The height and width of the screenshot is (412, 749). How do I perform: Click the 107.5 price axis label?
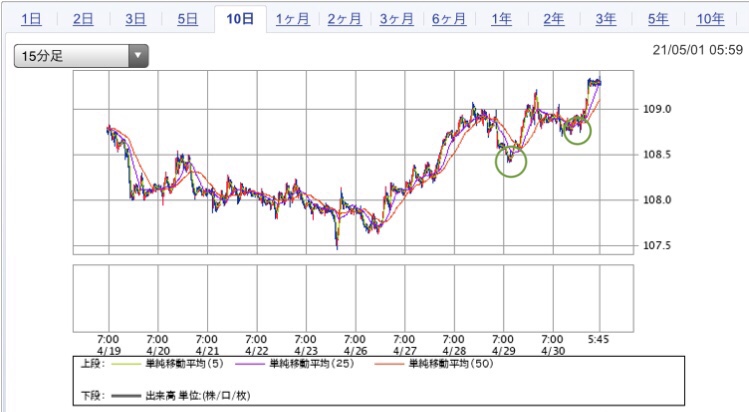657,245
